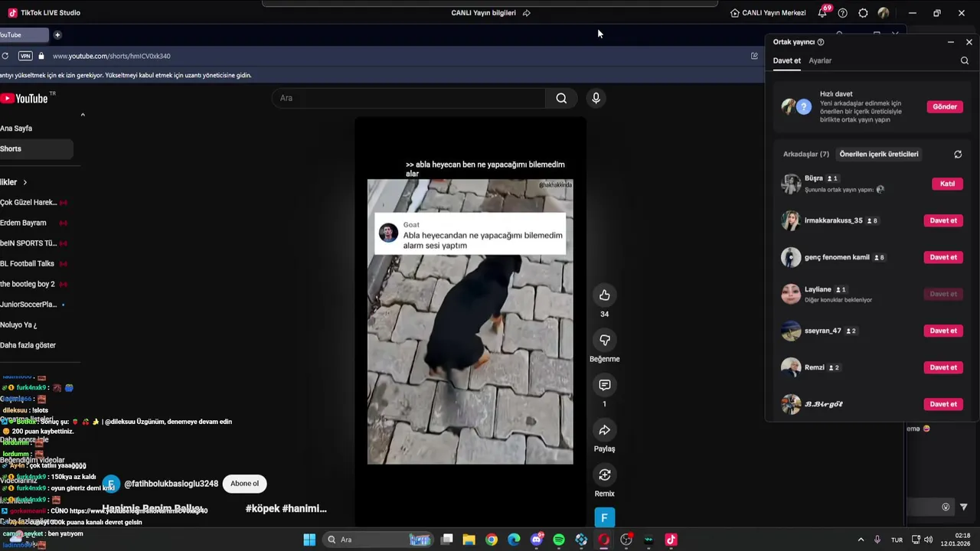This screenshot has height=551, width=980.
Task: Open the Short's comments
Action: pyautogui.click(x=605, y=385)
